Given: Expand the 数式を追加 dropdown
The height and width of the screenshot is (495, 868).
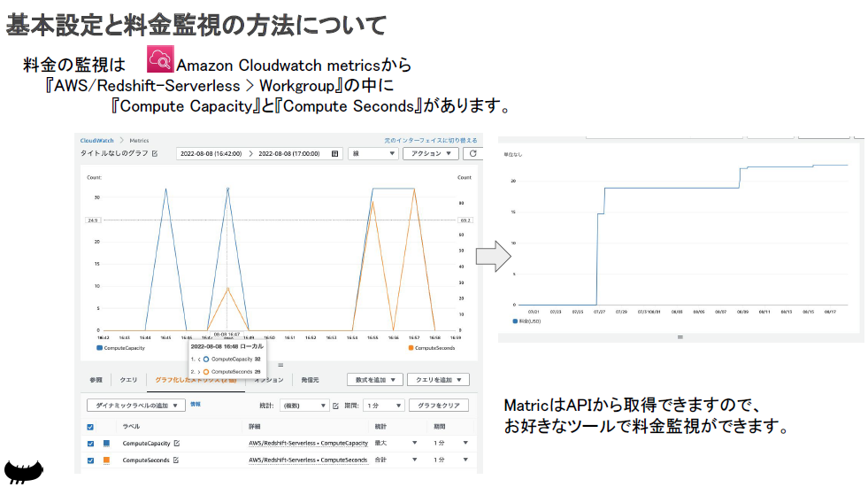Looking at the screenshot, I should (375, 380).
